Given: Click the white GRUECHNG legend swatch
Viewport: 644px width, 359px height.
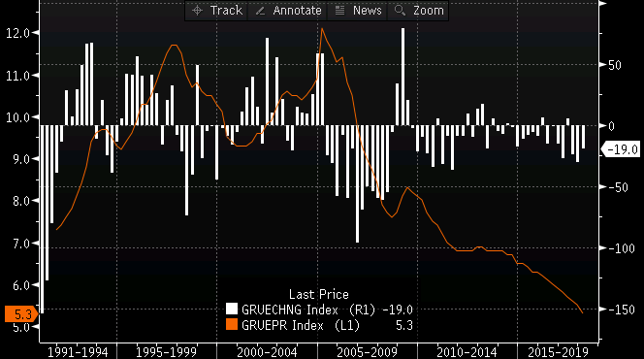Looking at the screenshot, I should (232, 309).
